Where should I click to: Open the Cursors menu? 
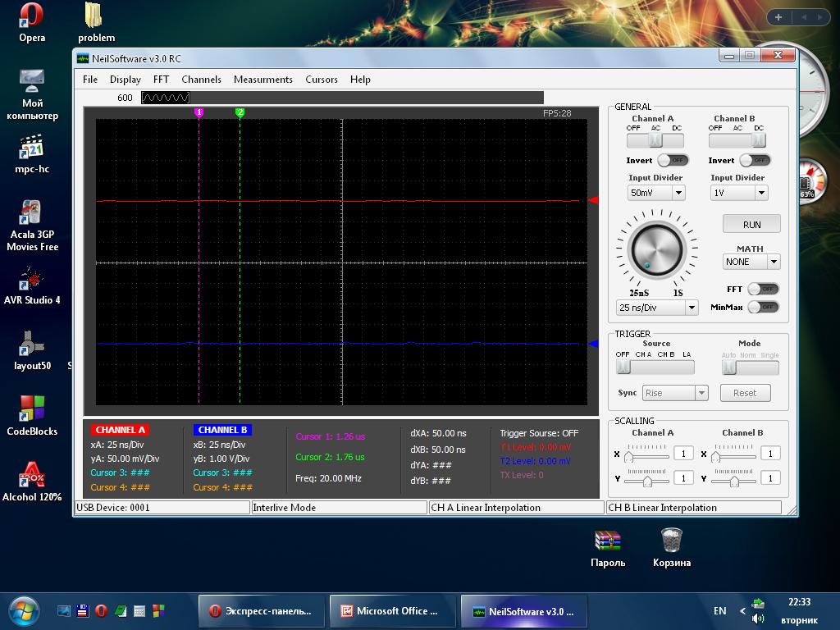pos(321,80)
